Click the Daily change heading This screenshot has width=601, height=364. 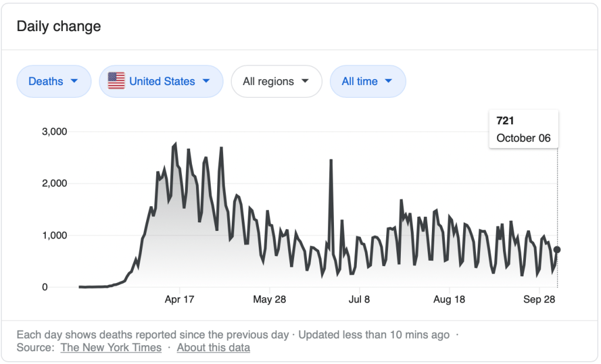[59, 26]
